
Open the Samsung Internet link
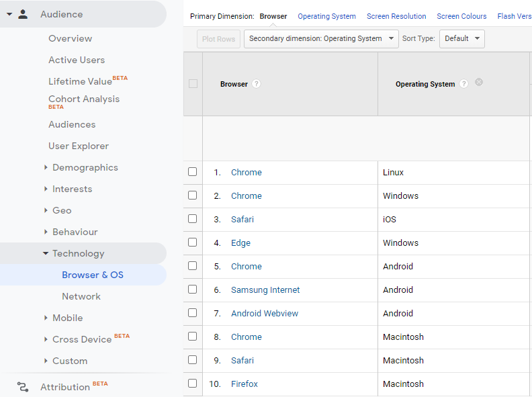click(x=265, y=290)
